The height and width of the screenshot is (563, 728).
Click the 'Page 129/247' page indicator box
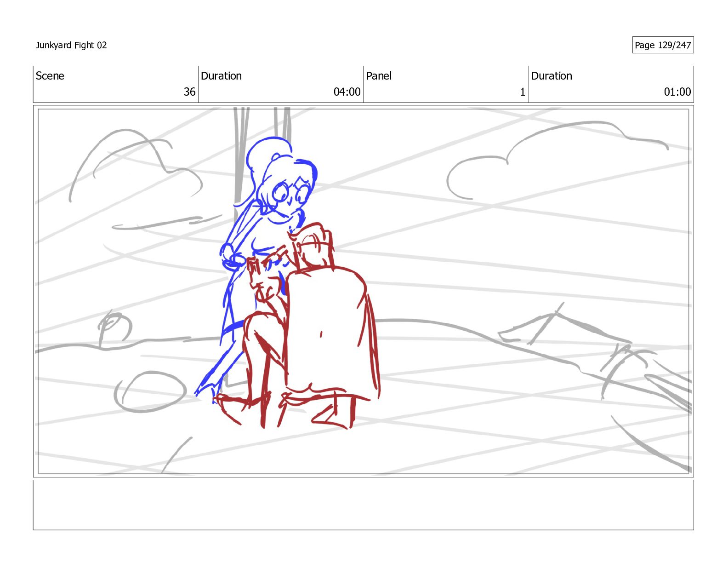tap(663, 45)
